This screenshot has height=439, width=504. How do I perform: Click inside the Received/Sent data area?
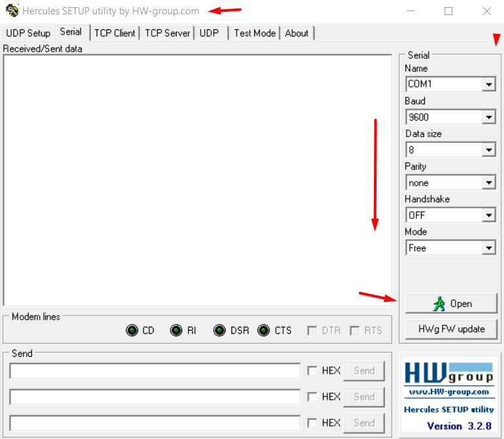point(197,180)
